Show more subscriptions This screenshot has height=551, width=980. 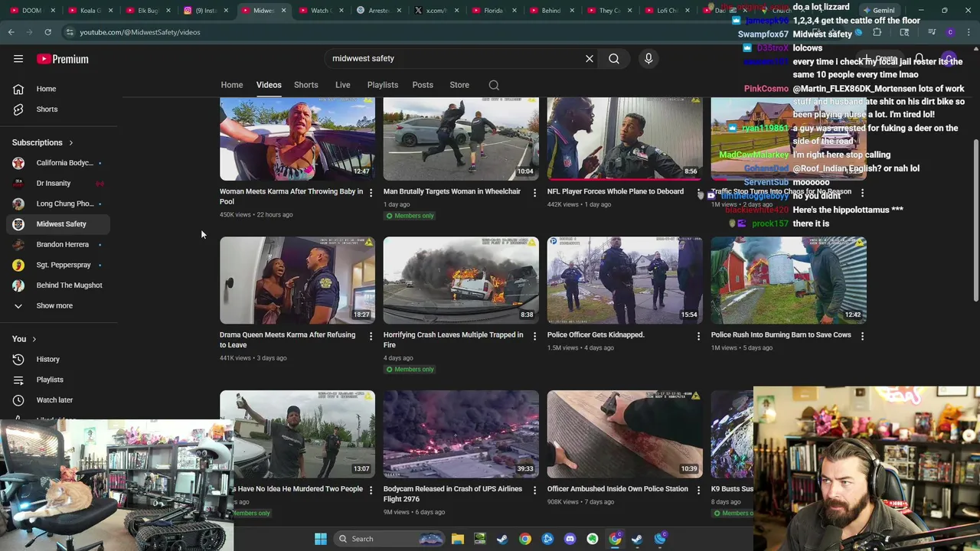pos(58,305)
